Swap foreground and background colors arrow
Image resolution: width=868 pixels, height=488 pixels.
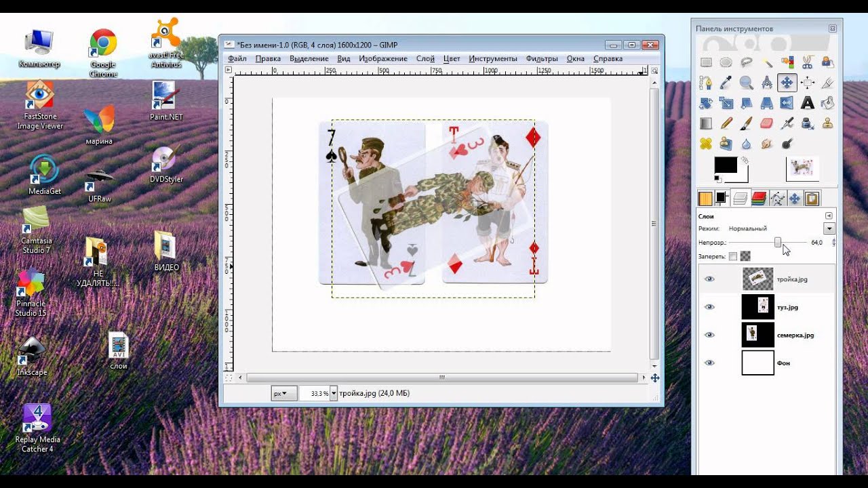click(x=744, y=161)
